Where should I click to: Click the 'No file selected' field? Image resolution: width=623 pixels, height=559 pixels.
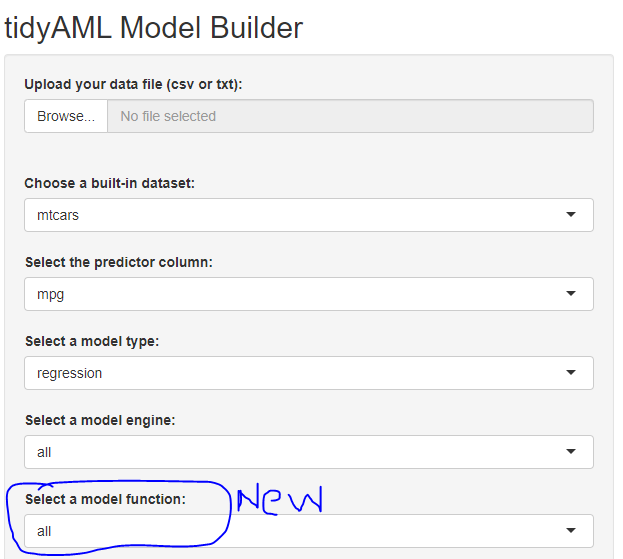point(350,116)
